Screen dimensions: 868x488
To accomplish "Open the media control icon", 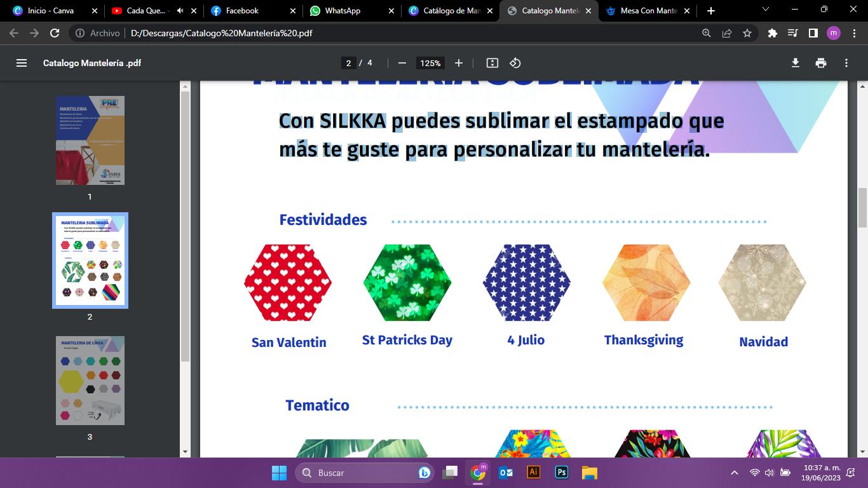I will (792, 33).
